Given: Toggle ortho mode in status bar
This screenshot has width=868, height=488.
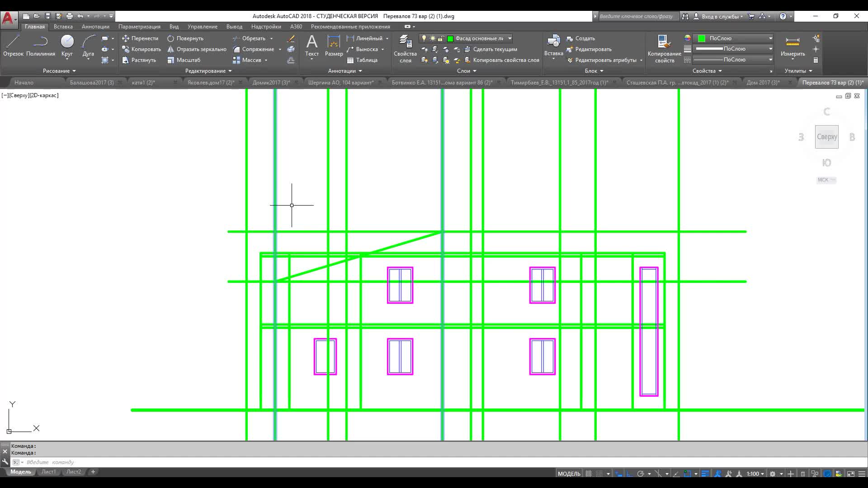Looking at the screenshot, I should pyautogui.click(x=629, y=474).
